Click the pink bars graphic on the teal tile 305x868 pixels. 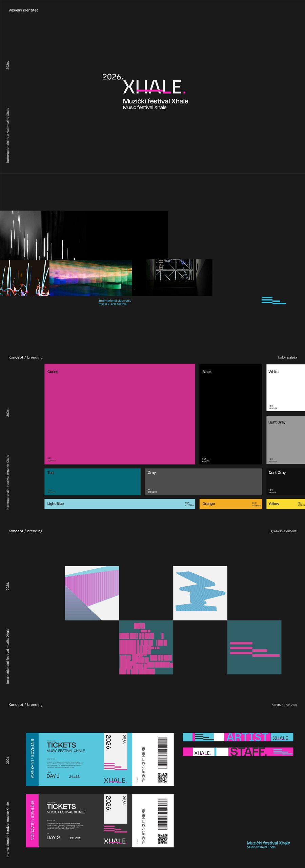pyautogui.click(x=254, y=649)
